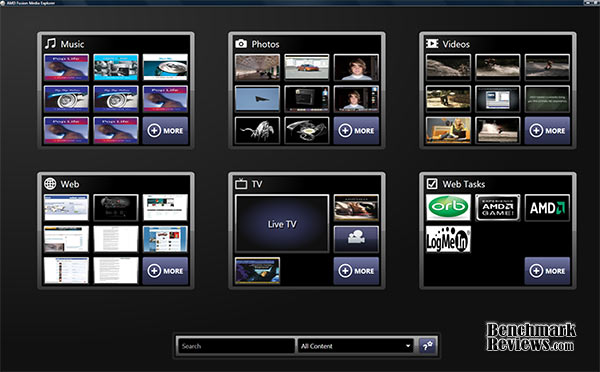Click the film strip icon beside Videos
Screen dimensions: 600x372
pos(432,44)
